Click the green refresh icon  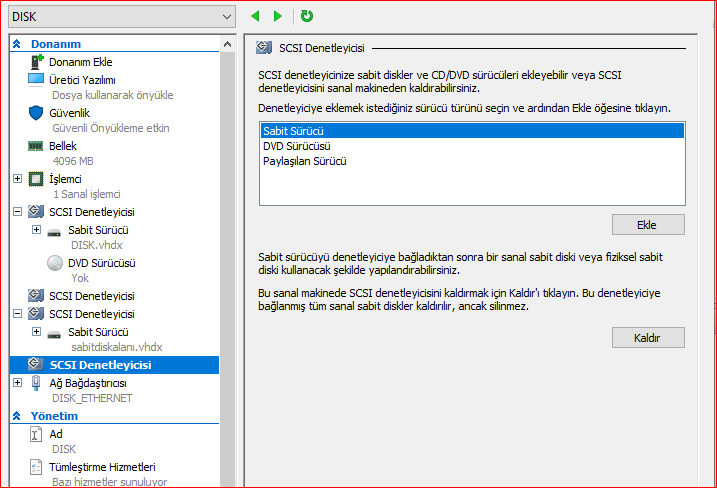[307, 16]
